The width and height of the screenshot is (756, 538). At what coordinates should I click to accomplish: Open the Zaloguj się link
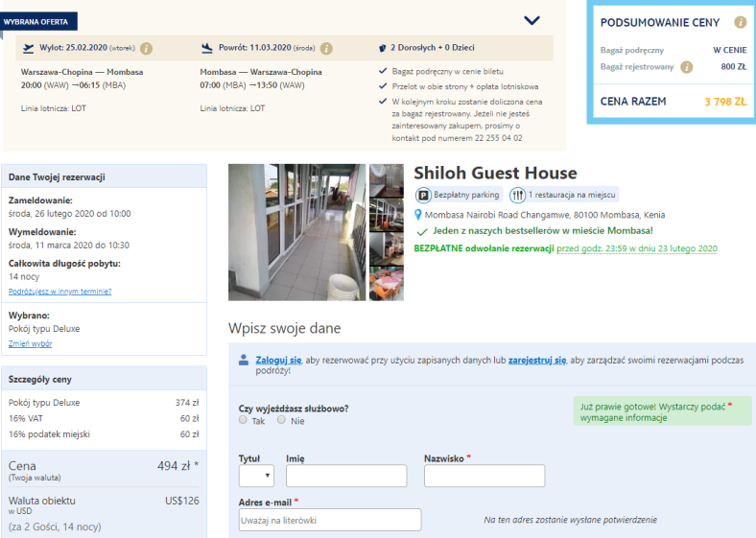coord(278,361)
